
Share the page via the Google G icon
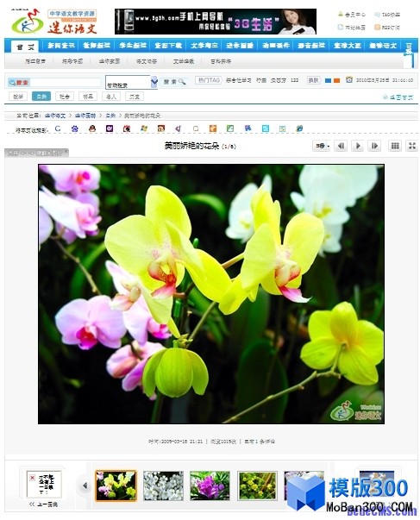point(58,128)
